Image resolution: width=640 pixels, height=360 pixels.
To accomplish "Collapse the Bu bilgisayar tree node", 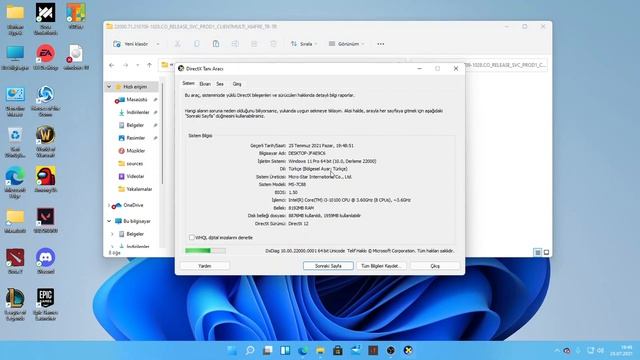I will [109, 221].
